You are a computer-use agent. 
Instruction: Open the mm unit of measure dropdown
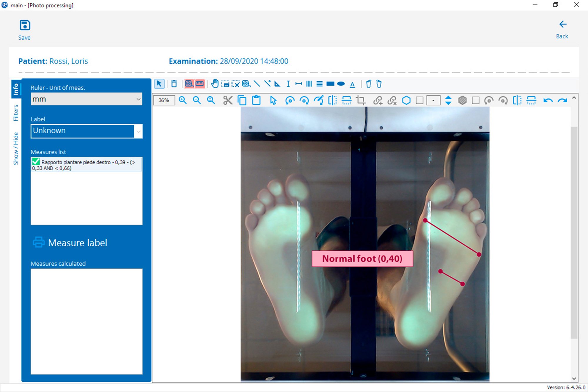pos(138,99)
